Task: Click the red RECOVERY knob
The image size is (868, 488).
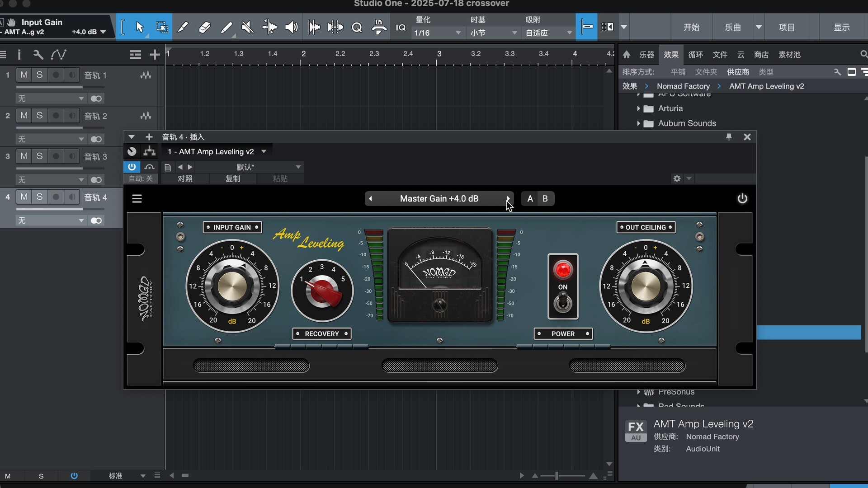Action: [x=322, y=290]
